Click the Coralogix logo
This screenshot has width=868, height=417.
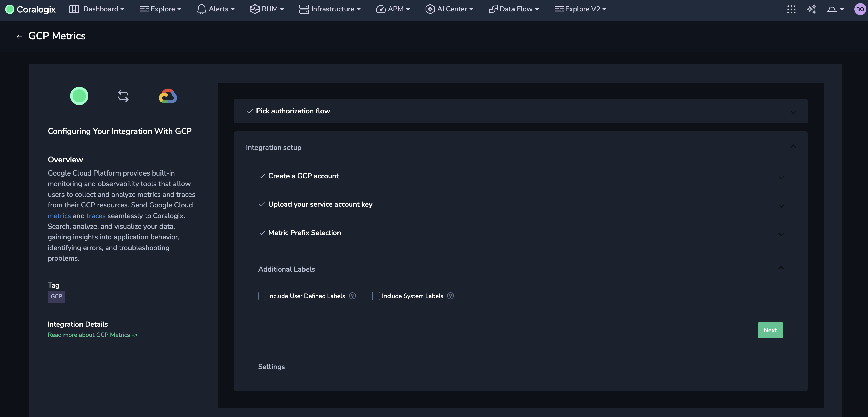coord(30,9)
